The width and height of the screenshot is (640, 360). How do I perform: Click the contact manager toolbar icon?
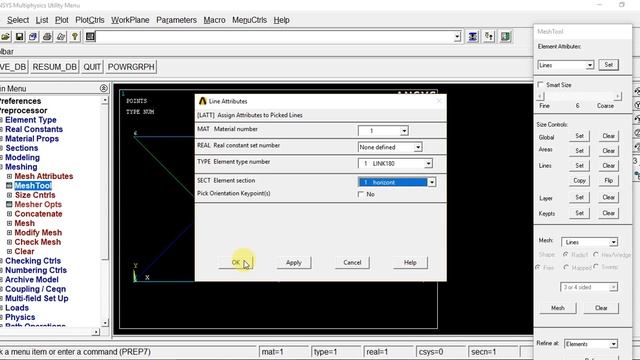505,37
